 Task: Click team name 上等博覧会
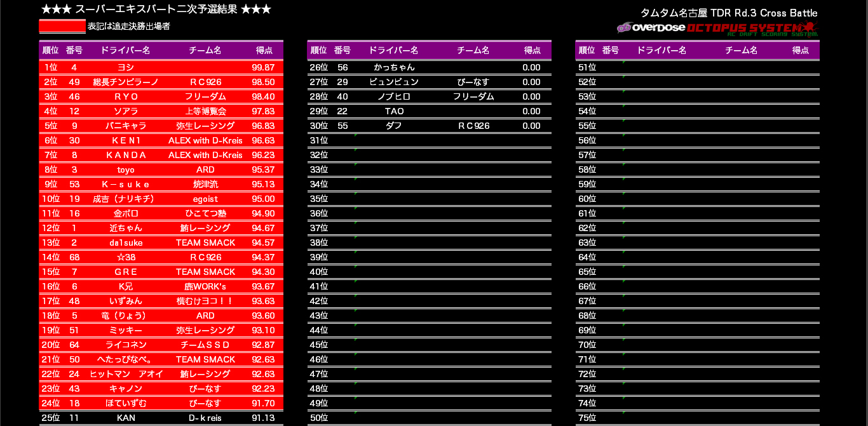205,111
